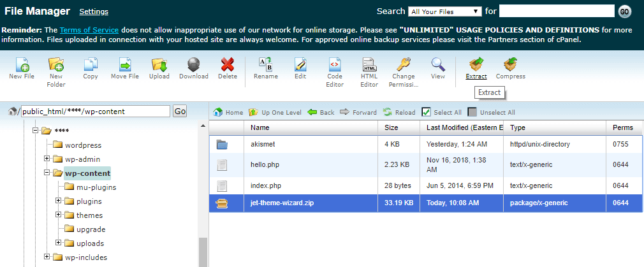Click the 33.19 KB size cell
This screenshot has height=267, width=644.
click(x=399, y=203)
